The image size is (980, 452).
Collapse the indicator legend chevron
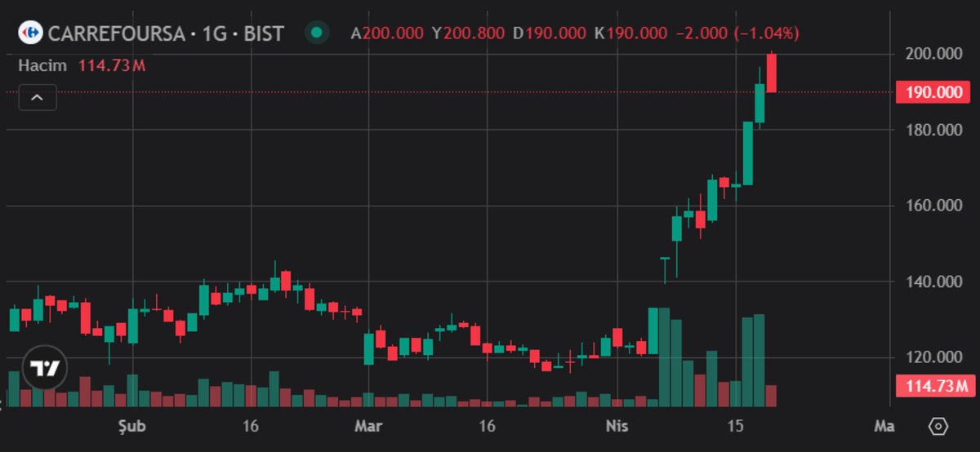click(x=38, y=97)
